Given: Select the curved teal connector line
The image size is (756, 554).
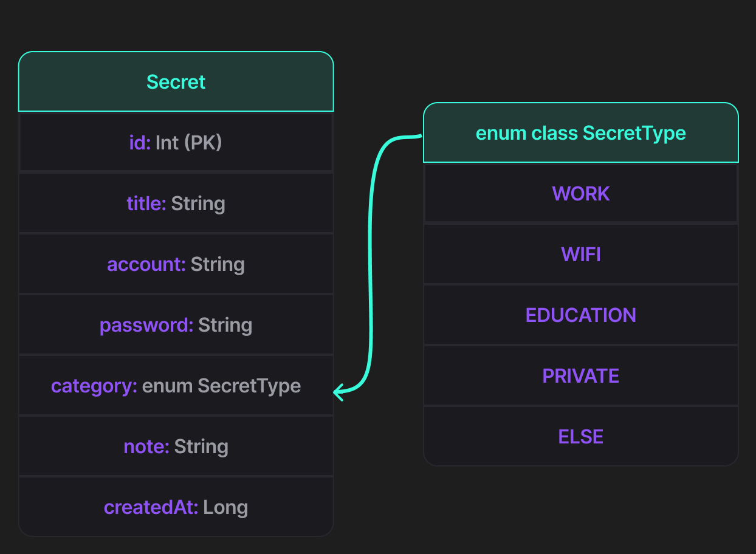Looking at the screenshot, I should click(x=370, y=261).
